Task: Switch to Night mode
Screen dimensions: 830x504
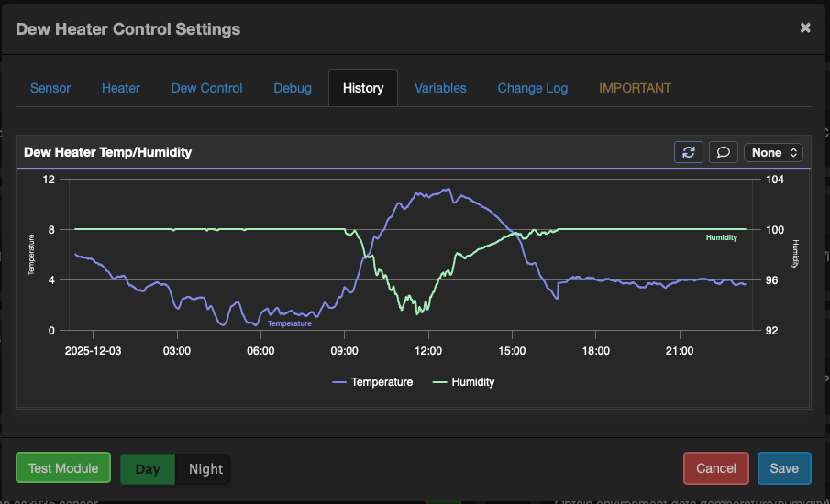Action: [205, 468]
